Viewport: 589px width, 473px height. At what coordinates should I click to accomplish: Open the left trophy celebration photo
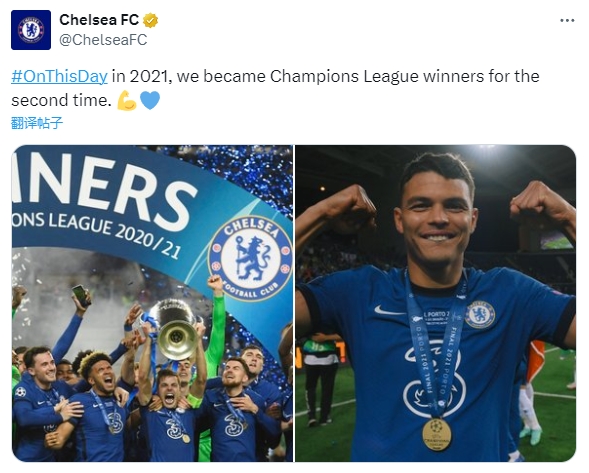[x=153, y=303]
